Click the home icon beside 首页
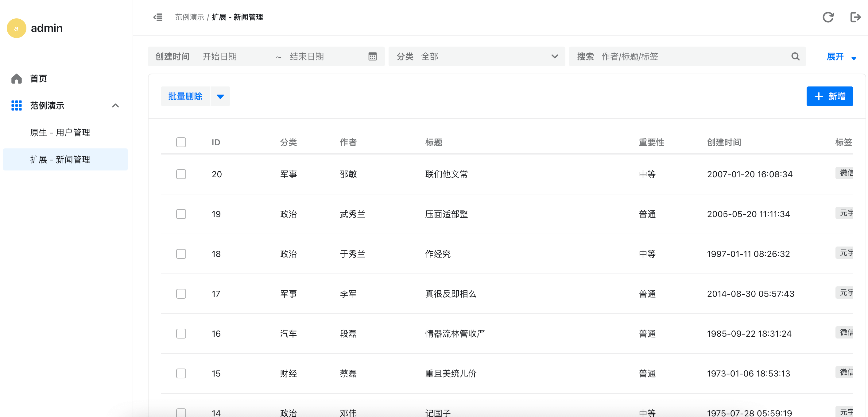Image resolution: width=868 pixels, height=417 pixels. click(16, 78)
